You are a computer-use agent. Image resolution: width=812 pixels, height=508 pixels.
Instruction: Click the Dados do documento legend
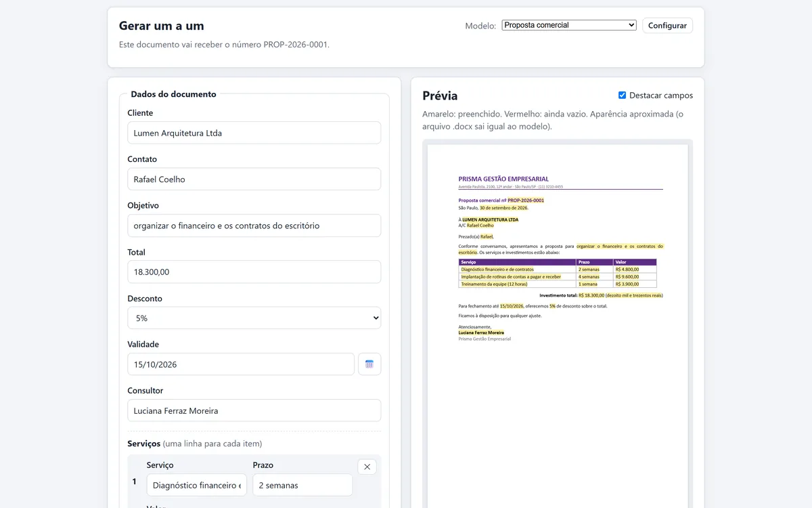[x=174, y=94]
